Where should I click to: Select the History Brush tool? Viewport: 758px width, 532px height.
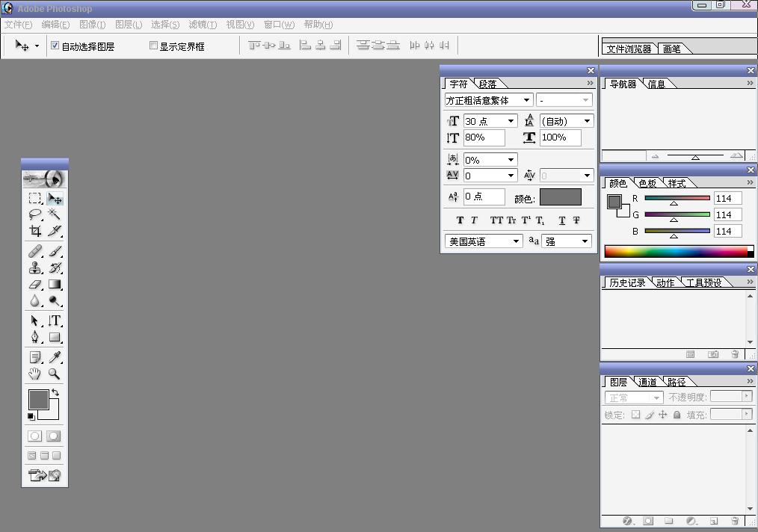pyautogui.click(x=55, y=267)
